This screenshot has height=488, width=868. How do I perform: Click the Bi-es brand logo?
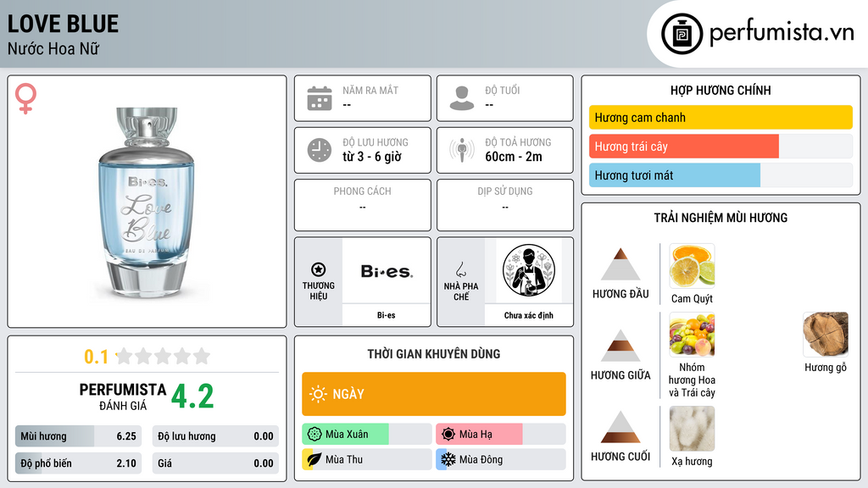tap(387, 271)
